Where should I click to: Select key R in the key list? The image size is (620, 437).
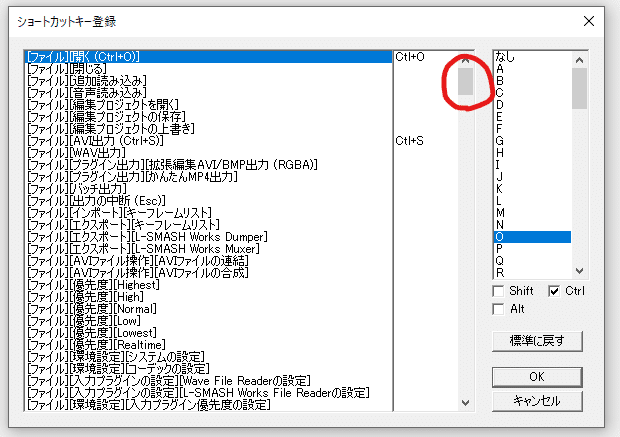[533, 272]
